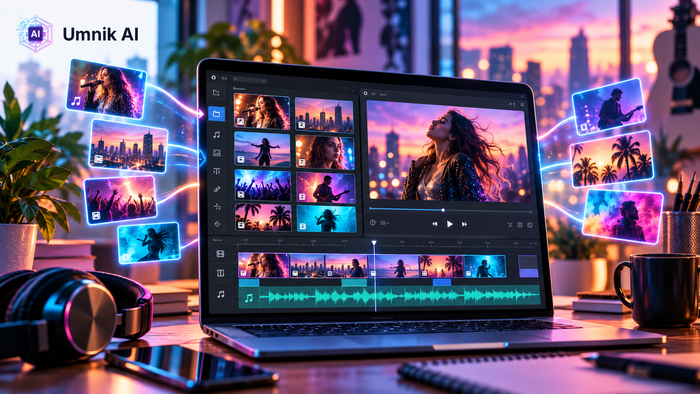Image resolution: width=700 pixels, height=394 pixels.
Task: Open the image gallery icon in sidebar
Action: click(x=217, y=153)
